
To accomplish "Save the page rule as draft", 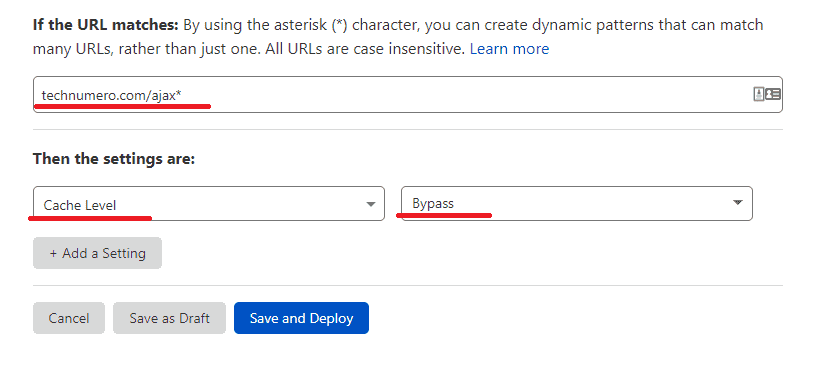I will coord(169,318).
